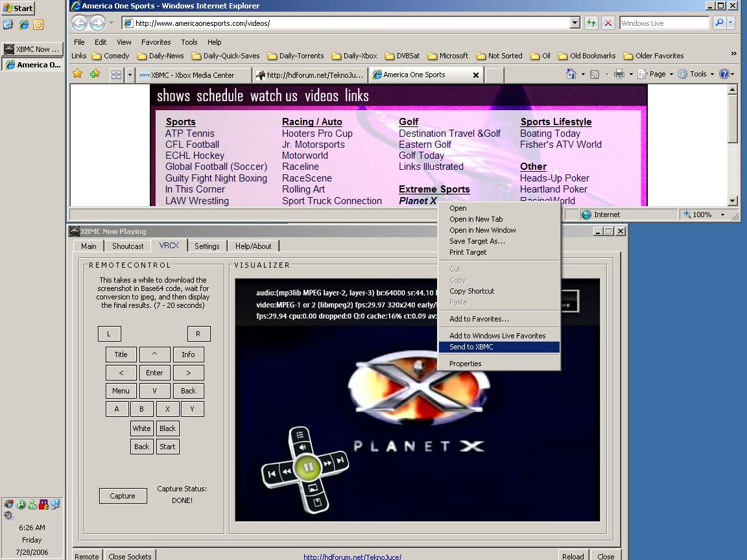Click the Refresh page icon
The width and height of the screenshot is (747, 560).
tap(591, 23)
